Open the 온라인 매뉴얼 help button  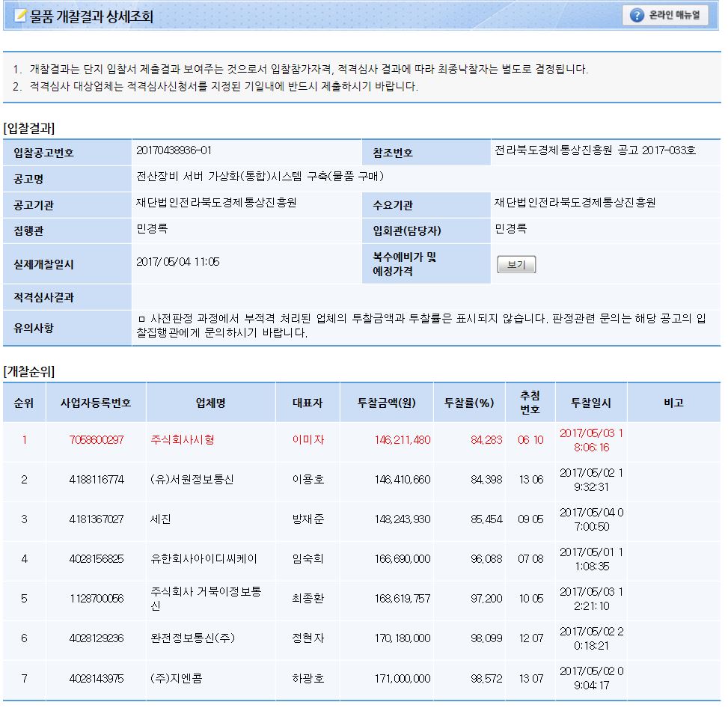click(x=664, y=16)
